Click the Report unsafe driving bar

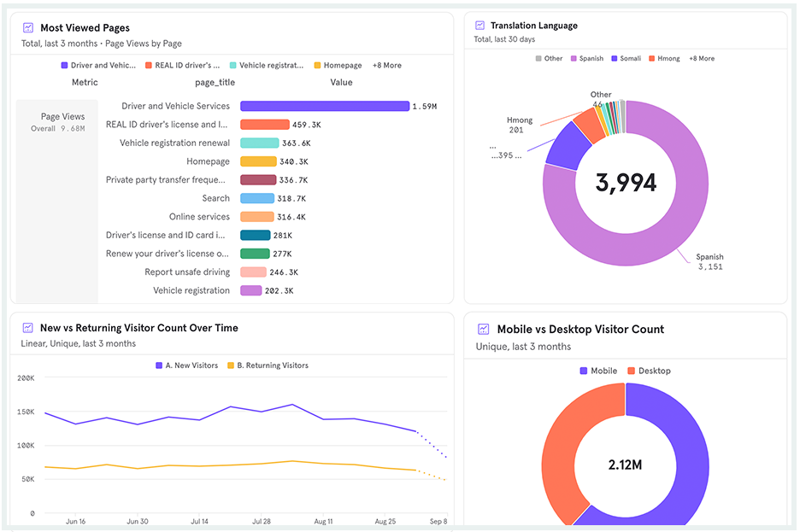254,272
